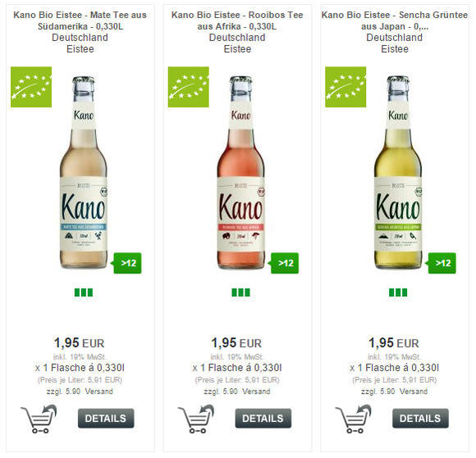
Task: Add Rooibos Tee Eistee to cart
Action: tap(196, 419)
